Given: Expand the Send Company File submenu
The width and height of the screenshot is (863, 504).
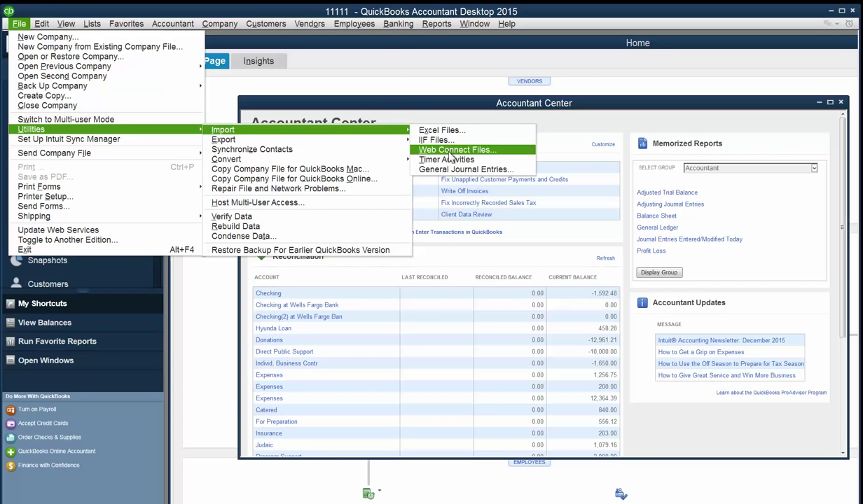Looking at the screenshot, I should pos(200,153).
